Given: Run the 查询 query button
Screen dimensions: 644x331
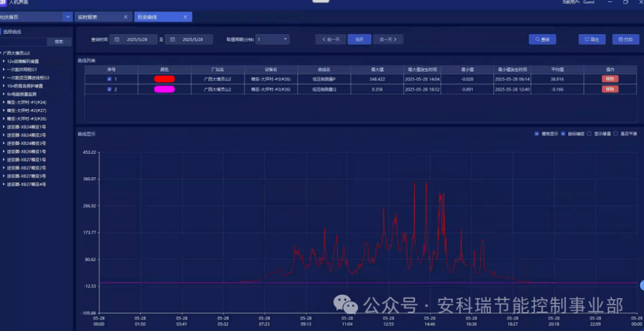Looking at the screenshot, I should (542, 39).
